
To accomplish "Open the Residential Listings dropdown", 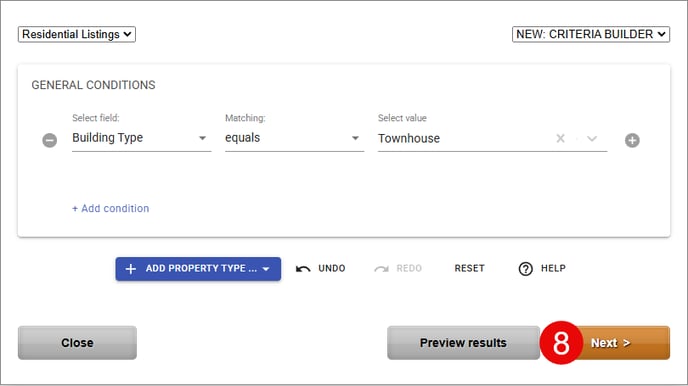I will [x=77, y=34].
